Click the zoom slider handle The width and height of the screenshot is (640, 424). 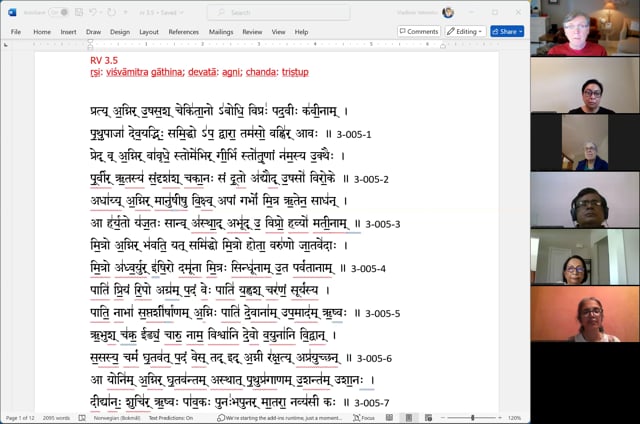tap(473, 418)
